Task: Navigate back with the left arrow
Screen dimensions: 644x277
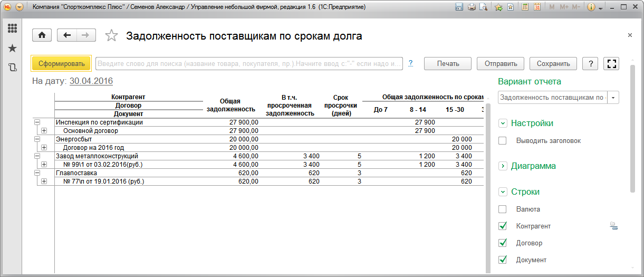Action: [x=67, y=35]
